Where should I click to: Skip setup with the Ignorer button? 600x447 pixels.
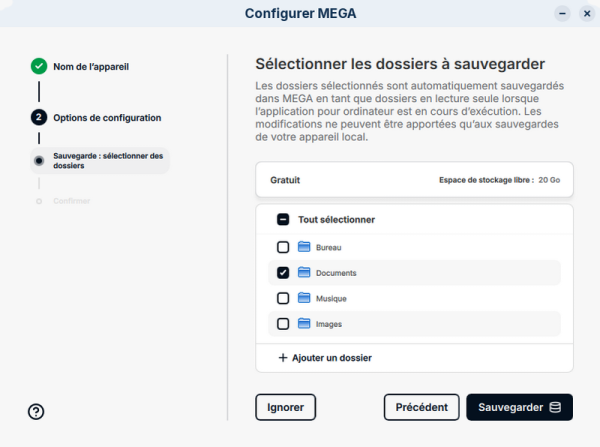point(286,407)
